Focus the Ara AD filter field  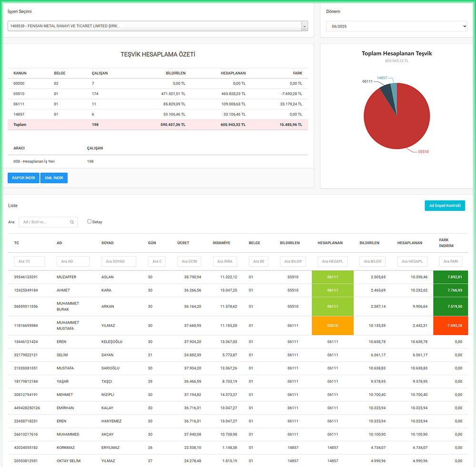73,261
